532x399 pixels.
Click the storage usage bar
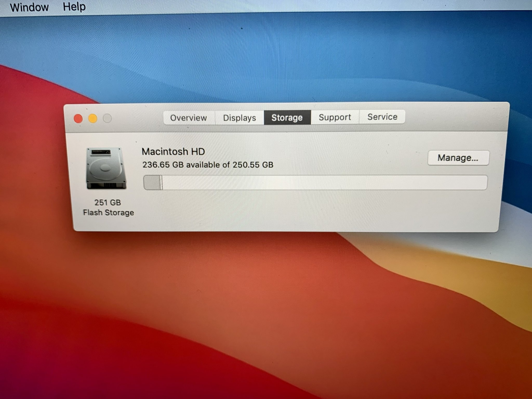[315, 182]
